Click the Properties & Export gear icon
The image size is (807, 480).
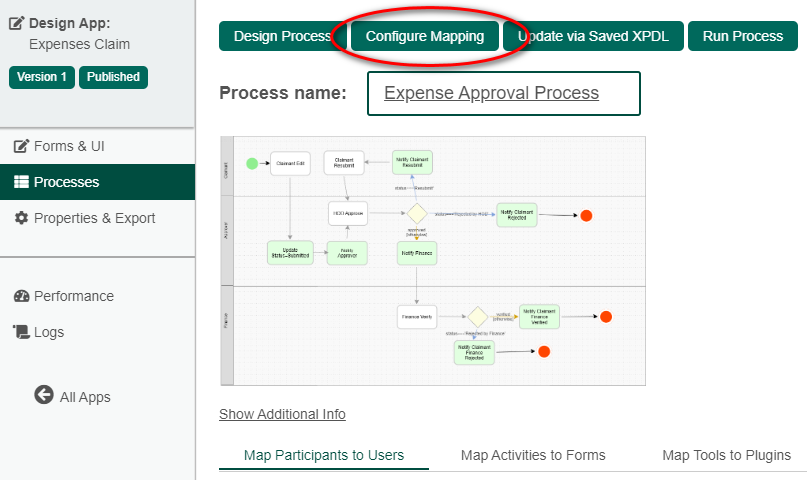coord(21,218)
